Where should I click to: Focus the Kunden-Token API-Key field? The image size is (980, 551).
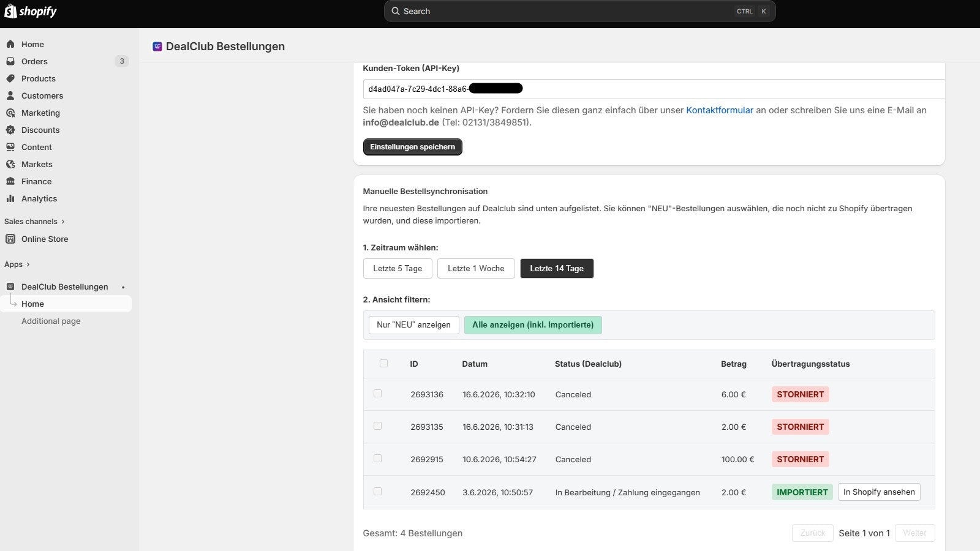[654, 89]
